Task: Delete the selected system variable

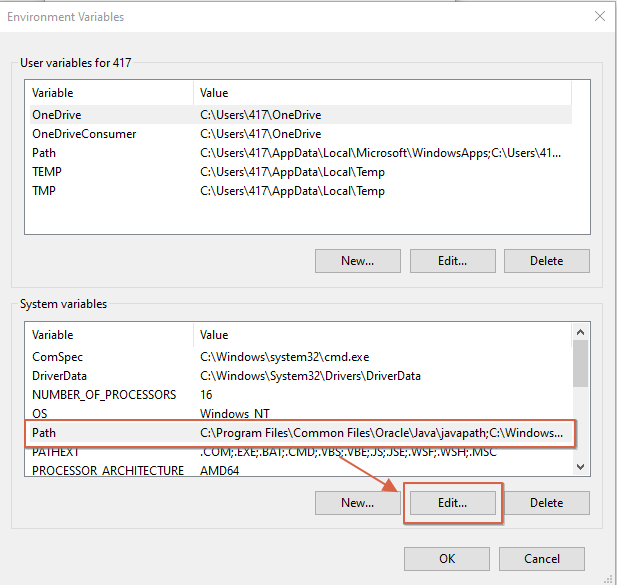Action: pyautogui.click(x=546, y=503)
